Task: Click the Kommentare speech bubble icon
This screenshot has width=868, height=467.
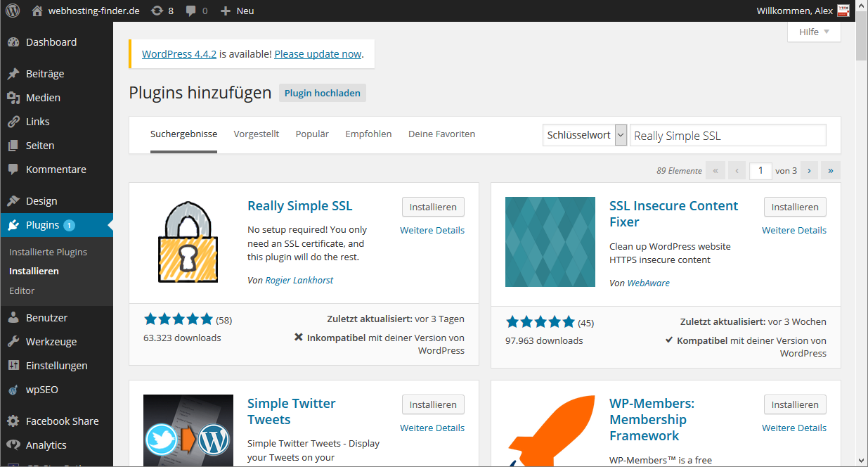Action: point(13,169)
